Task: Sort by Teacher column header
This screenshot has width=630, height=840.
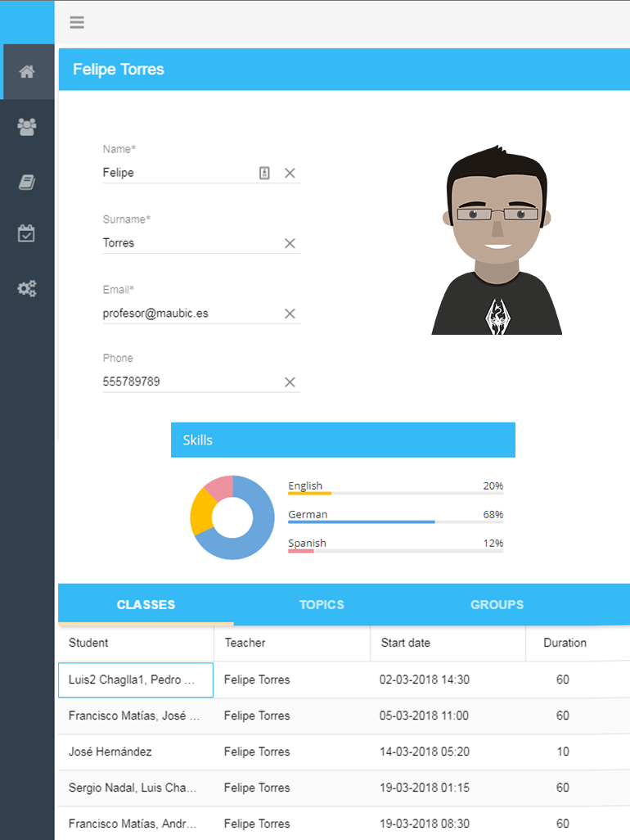Action: pos(292,643)
